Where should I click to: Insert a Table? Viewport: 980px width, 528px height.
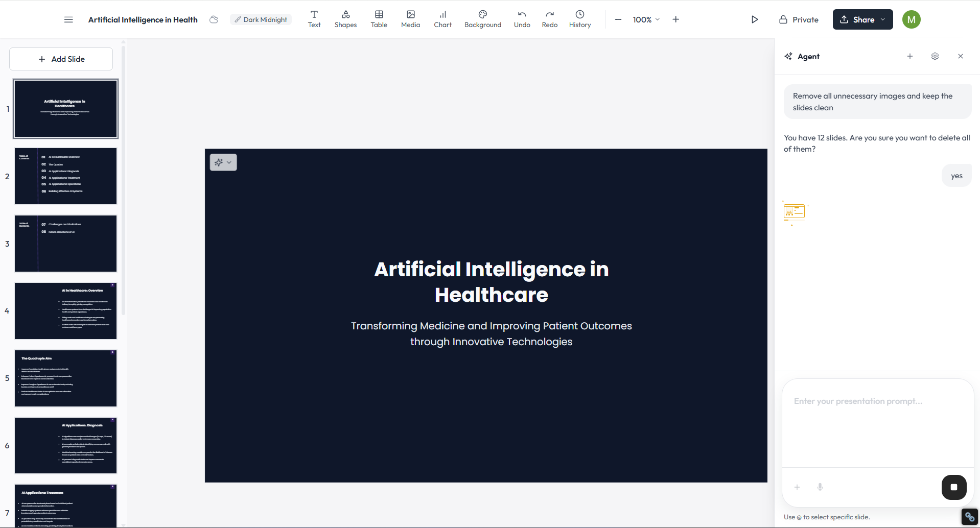pyautogui.click(x=379, y=19)
